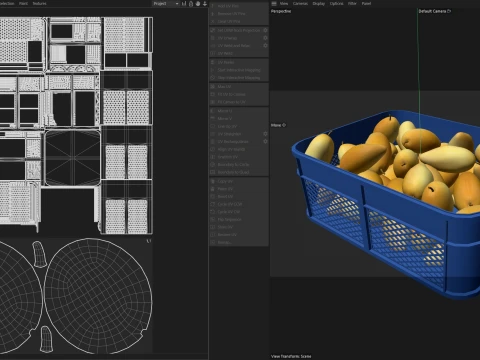Apply Mirror V command

239,119
